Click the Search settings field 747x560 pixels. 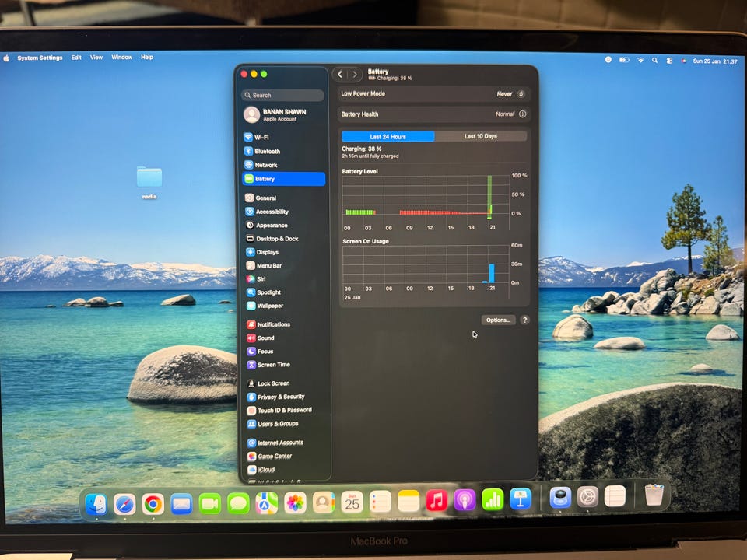coord(282,95)
